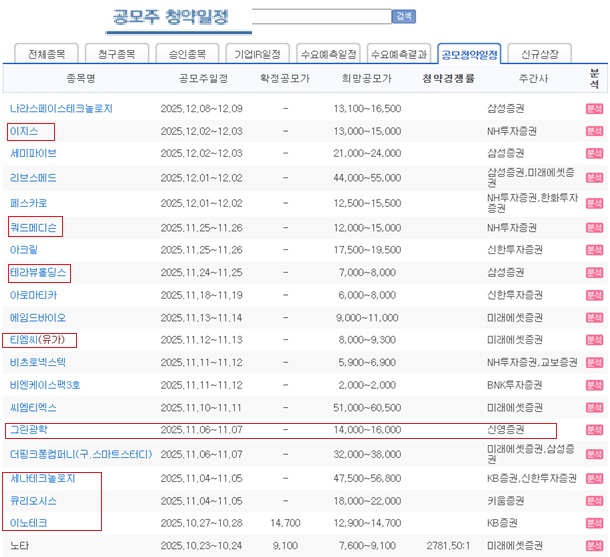Viewport: 610px width, 557px height.
Task: Select the 공모청약일정 tab
Action: (469, 54)
